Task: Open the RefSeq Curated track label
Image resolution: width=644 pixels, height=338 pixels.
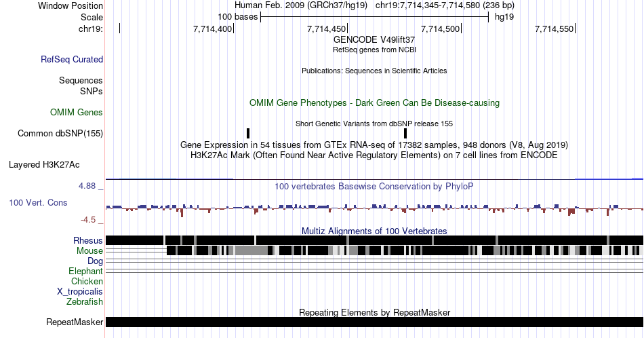Action: [72, 59]
